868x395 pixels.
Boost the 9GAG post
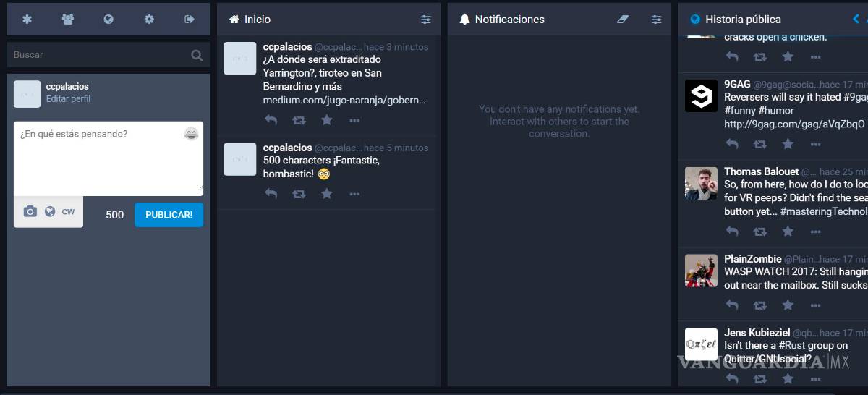click(x=760, y=144)
